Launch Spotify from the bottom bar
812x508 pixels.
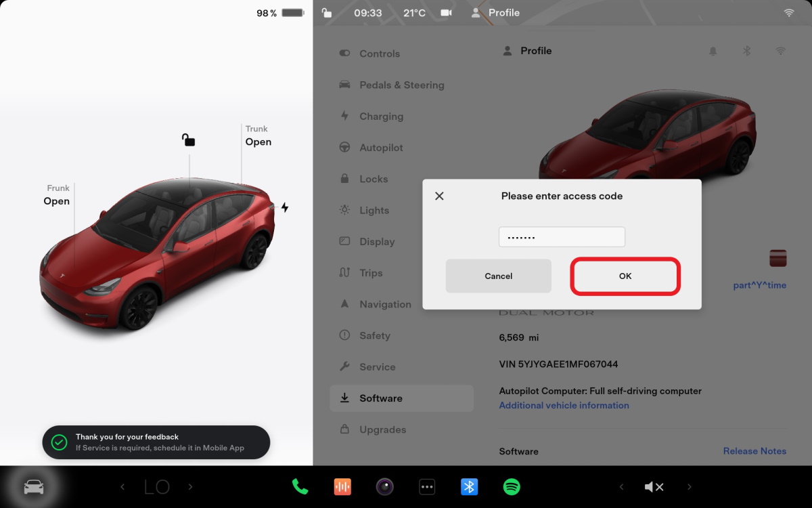[512, 486]
